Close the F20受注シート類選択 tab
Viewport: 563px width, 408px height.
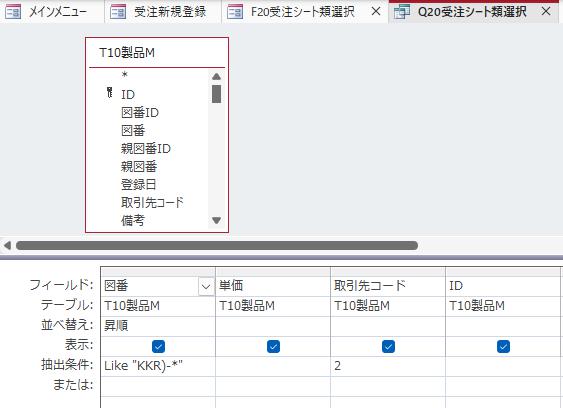[376, 11]
